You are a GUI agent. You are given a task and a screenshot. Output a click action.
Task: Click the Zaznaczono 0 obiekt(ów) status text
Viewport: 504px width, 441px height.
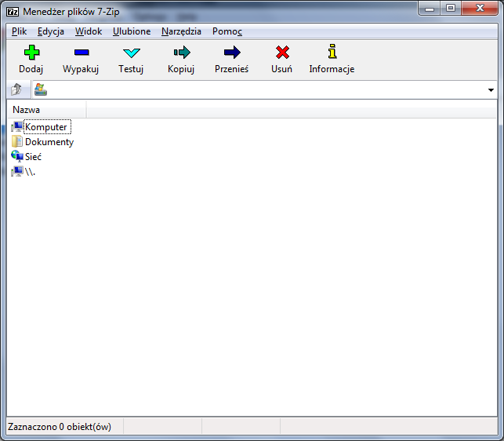pyautogui.click(x=60, y=427)
